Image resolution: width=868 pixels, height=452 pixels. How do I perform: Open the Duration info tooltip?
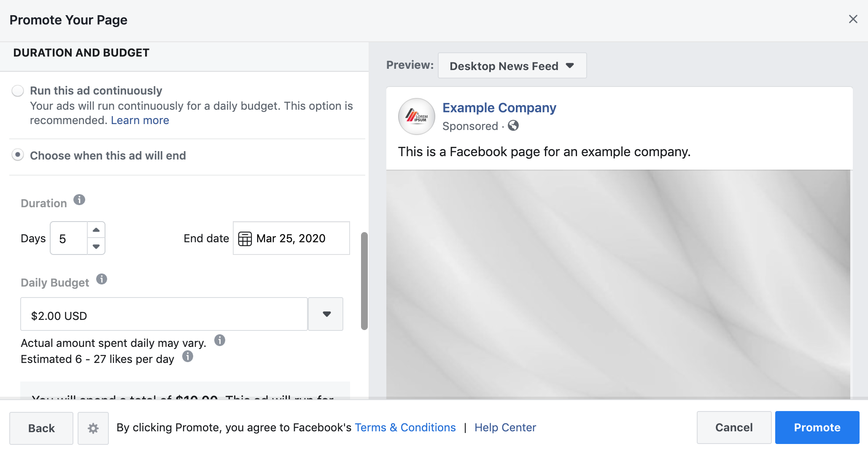79,200
